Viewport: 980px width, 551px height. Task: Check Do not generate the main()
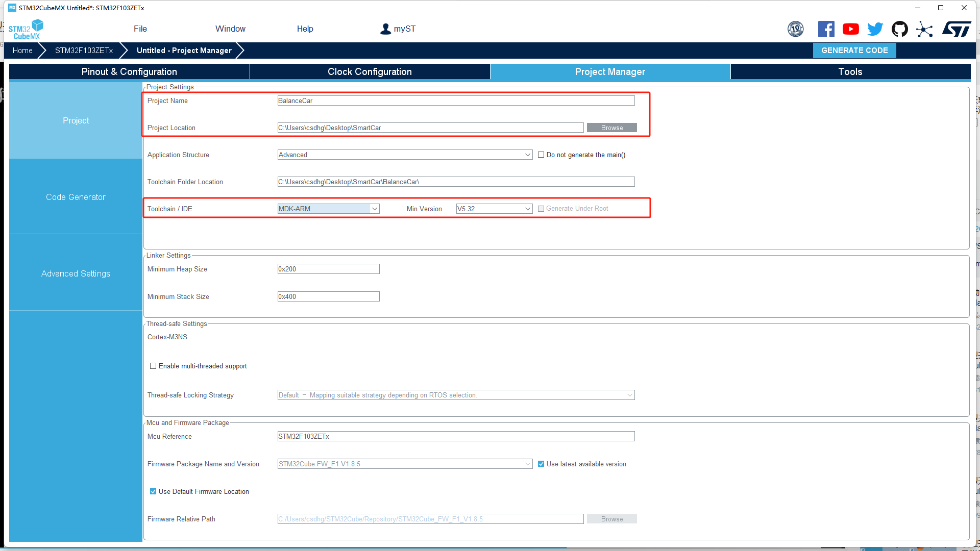coord(541,155)
